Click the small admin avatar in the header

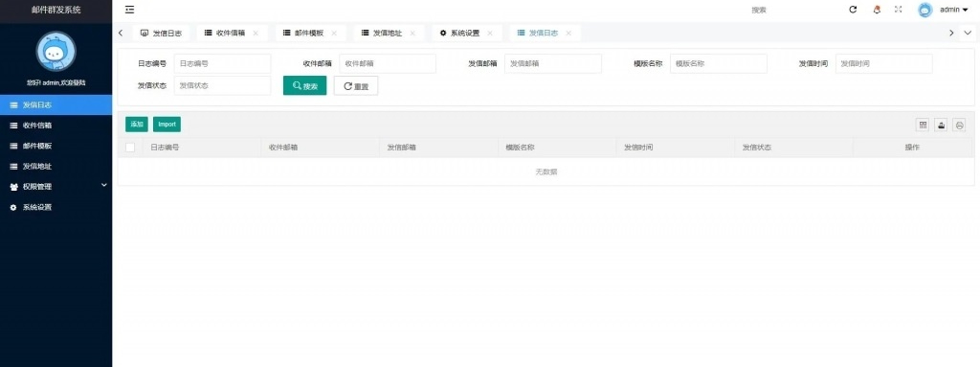[x=925, y=10]
